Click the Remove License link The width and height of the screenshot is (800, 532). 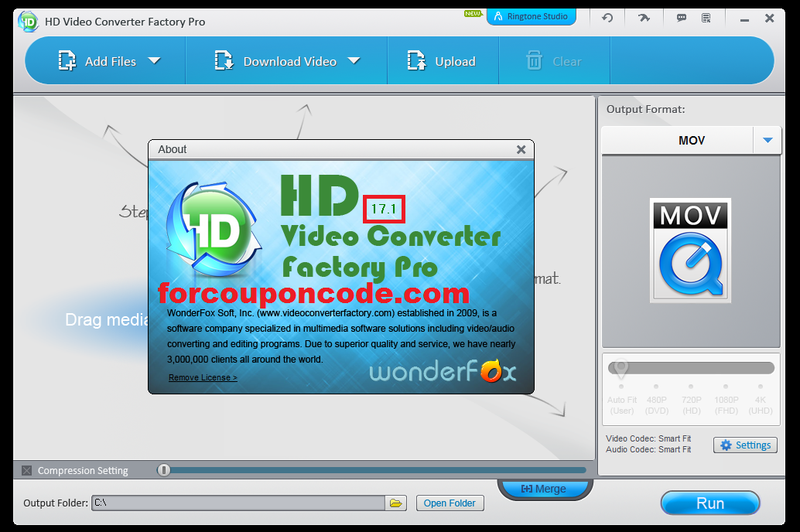pos(203,377)
